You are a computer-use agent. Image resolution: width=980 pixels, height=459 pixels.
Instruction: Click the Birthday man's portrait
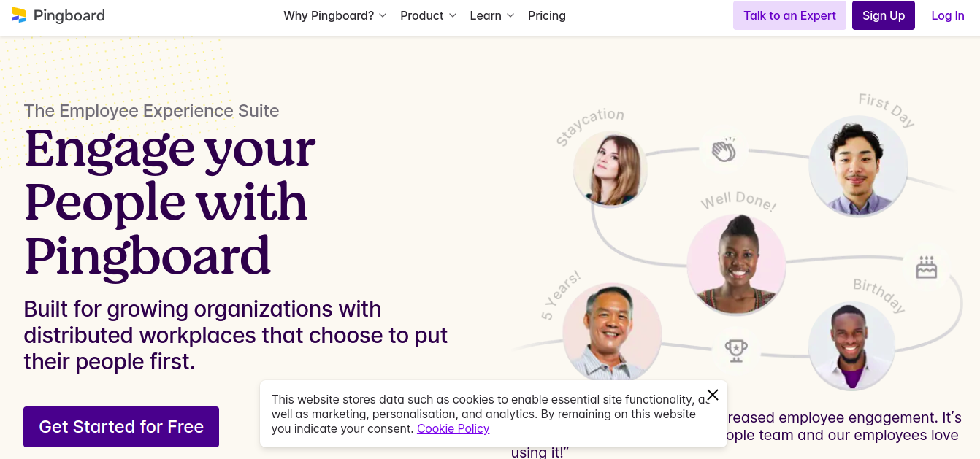pos(851,346)
